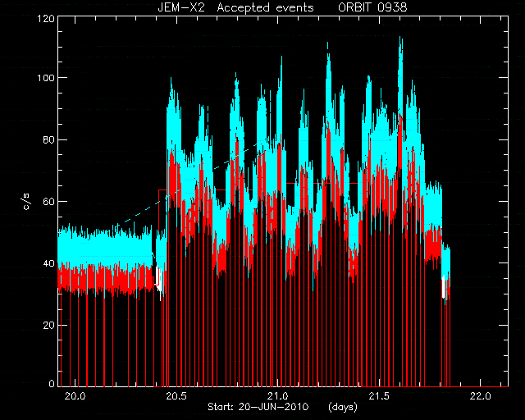This screenshot has width=525, height=420.
Task: Click the 100 tick label on y-axis
Action: point(46,78)
